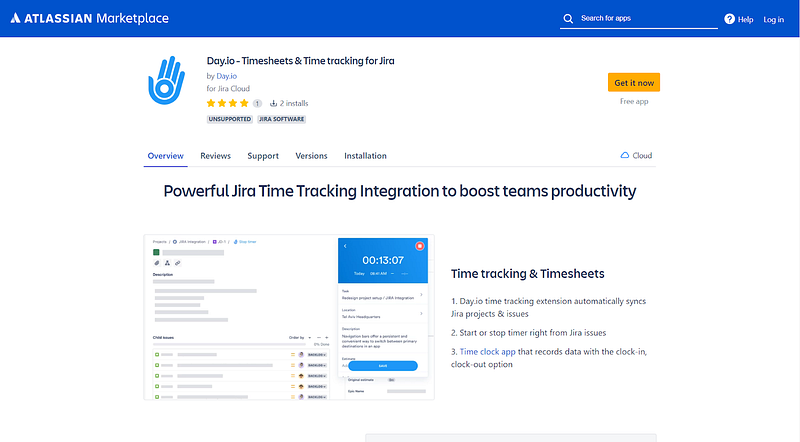This screenshot has width=800, height=442.
Task: Open the Day.io vendor link
Action: 227,76
